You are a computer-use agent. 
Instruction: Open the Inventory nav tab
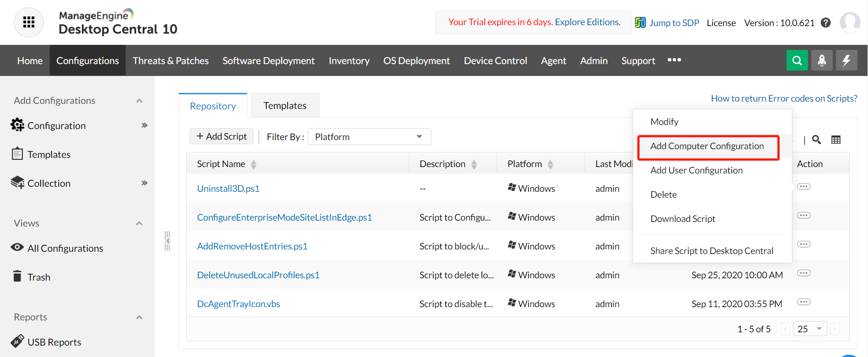coord(349,60)
